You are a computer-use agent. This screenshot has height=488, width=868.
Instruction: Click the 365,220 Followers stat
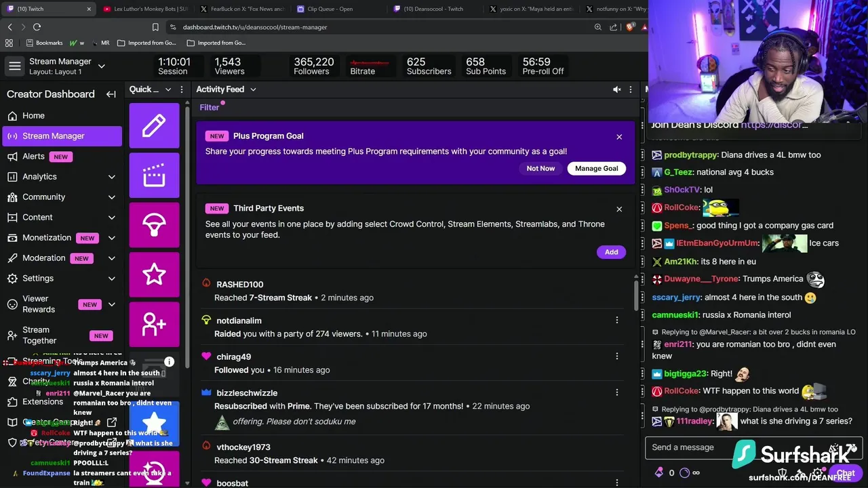[313, 66]
